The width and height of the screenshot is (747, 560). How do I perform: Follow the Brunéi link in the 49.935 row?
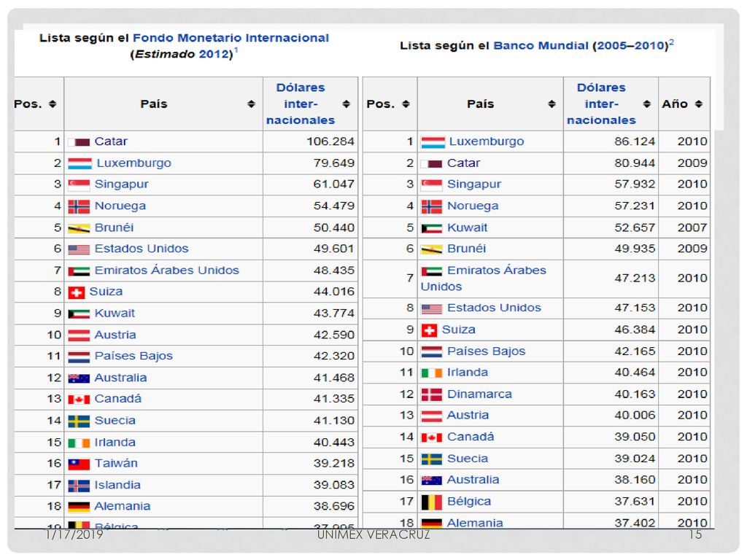tap(466, 249)
